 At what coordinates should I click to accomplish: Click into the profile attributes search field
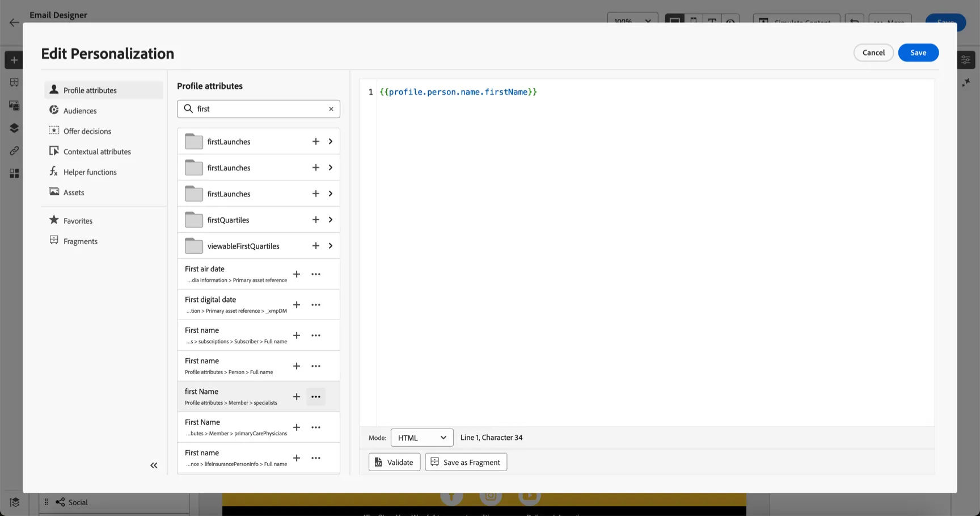click(x=259, y=109)
